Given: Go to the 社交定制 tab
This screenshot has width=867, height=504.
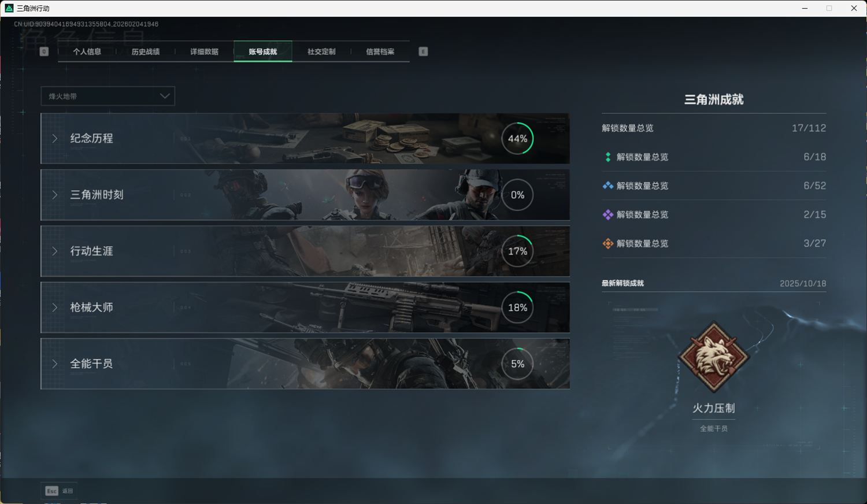Looking at the screenshot, I should tap(321, 51).
